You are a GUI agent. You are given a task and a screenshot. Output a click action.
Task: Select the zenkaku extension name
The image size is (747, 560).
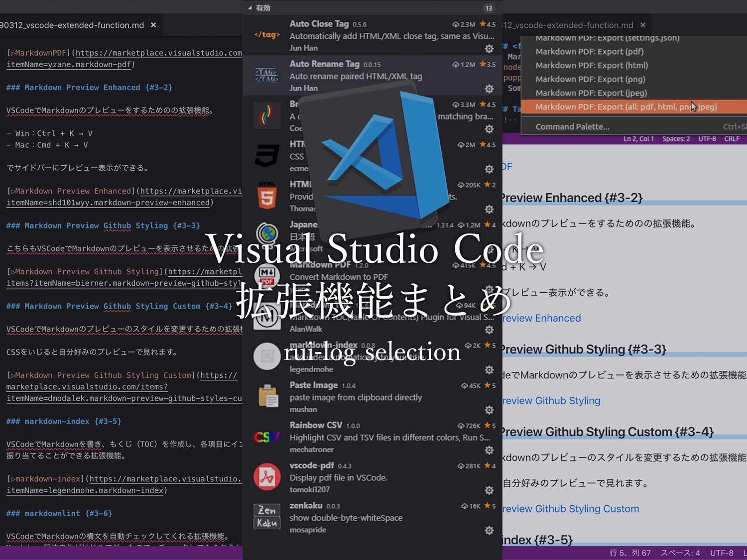click(x=306, y=506)
